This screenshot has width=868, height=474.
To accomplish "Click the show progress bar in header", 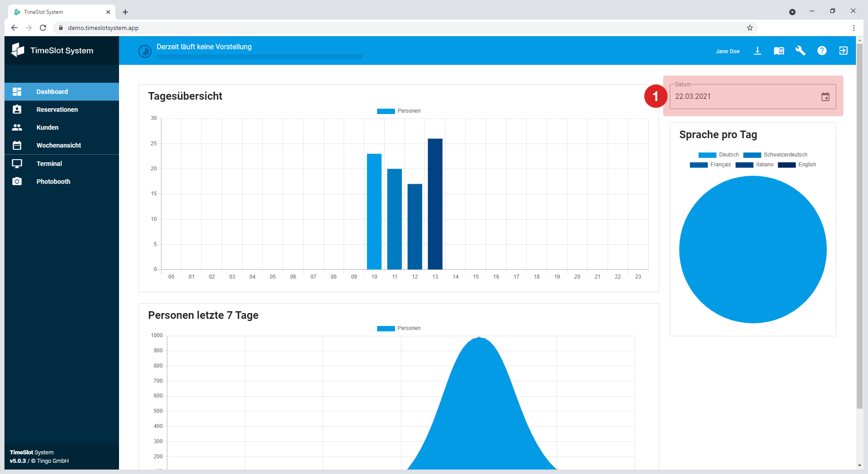I will 260,57.
